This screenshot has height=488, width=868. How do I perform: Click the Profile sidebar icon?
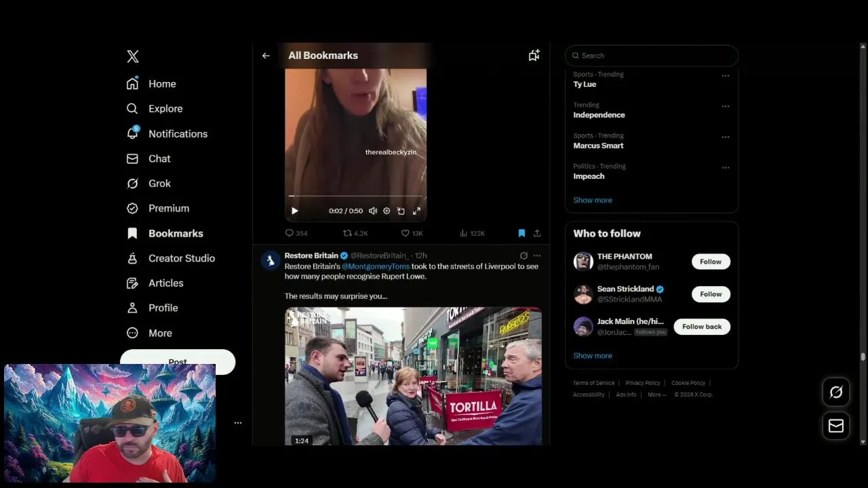tap(132, 308)
